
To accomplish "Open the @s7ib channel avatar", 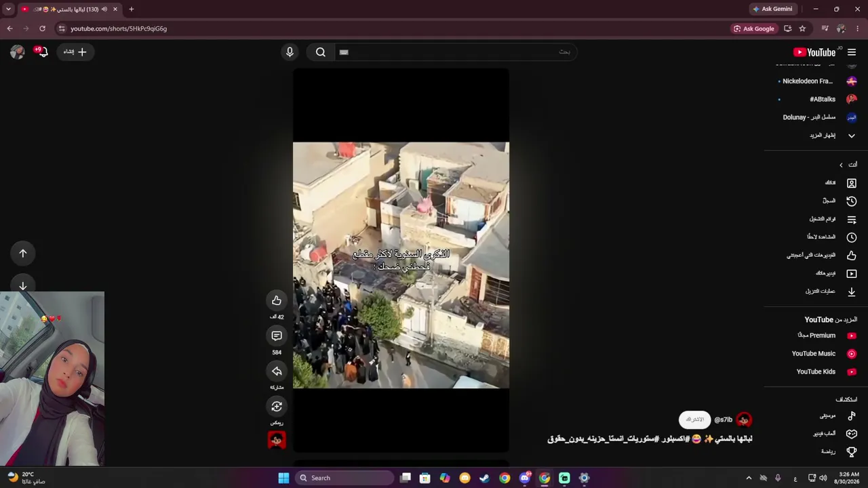I will point(744,420).
